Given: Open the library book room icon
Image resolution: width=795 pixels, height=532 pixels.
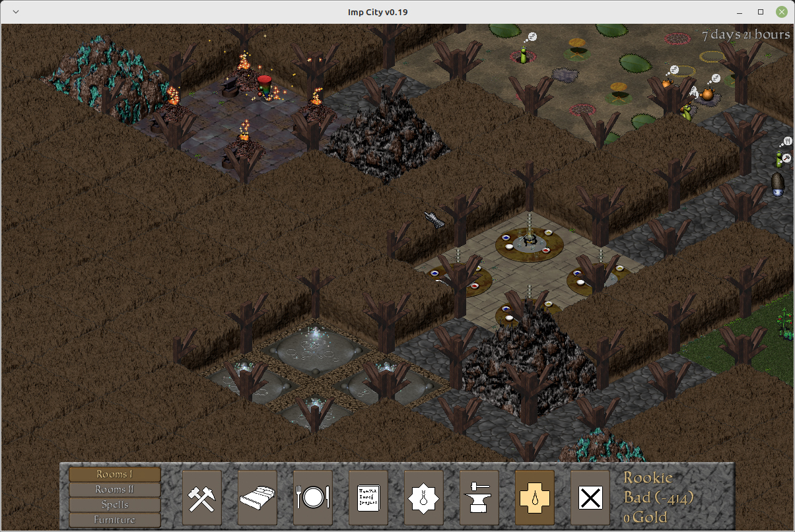Looking at the screenshot, I should (x=368, y=498).
